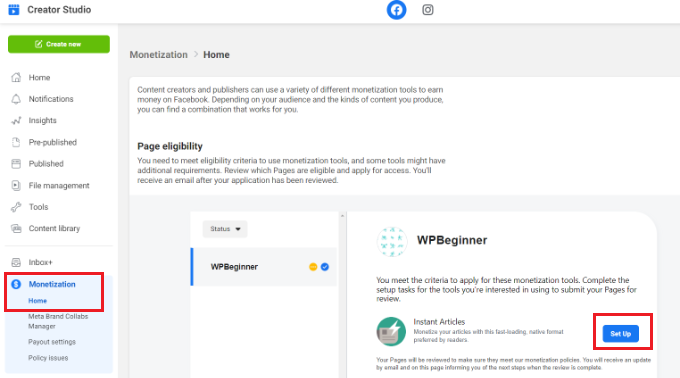
Task: Click the Insights graph icon
Action: (16, 121)
